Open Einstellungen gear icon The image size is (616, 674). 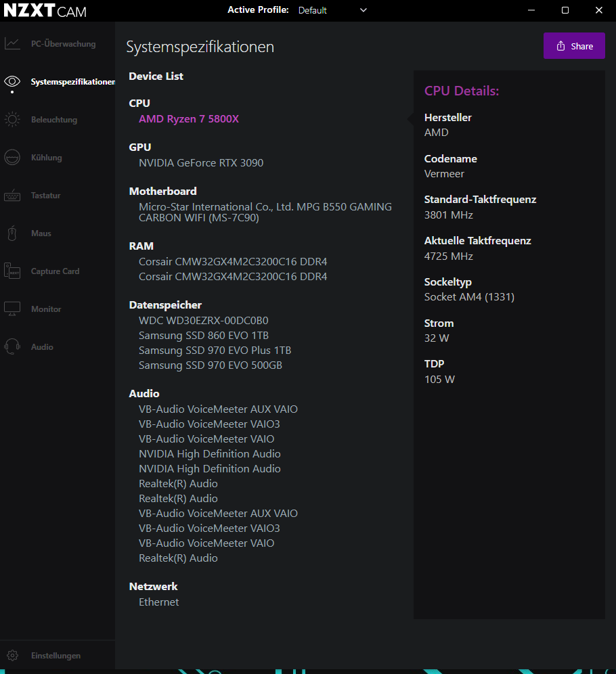[x=12, y=656]
